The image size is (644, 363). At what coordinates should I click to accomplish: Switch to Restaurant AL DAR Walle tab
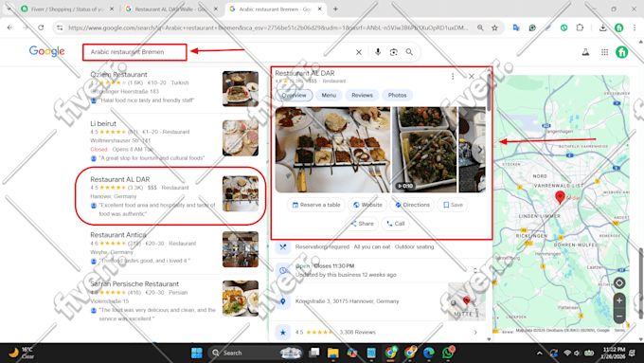(x=170, y=9)
